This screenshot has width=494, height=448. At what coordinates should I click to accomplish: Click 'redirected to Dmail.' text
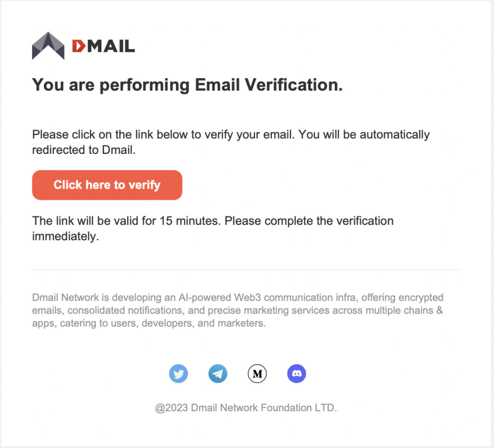tap(84, 150)
